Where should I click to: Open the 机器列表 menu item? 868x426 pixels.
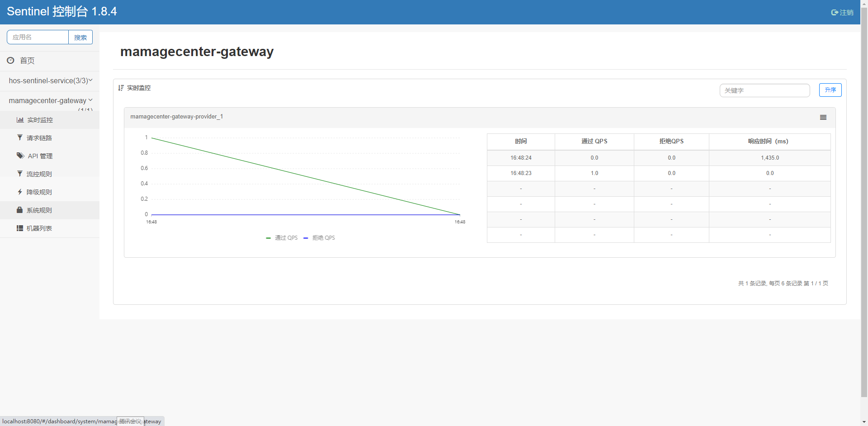pos(39,228)
